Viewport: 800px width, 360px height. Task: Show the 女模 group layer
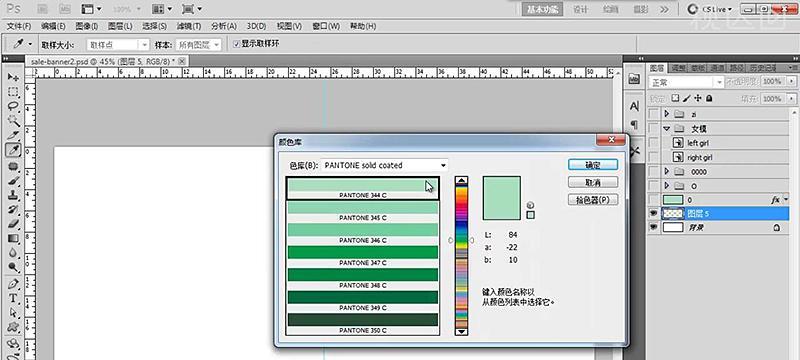click(x=653, y=128)
